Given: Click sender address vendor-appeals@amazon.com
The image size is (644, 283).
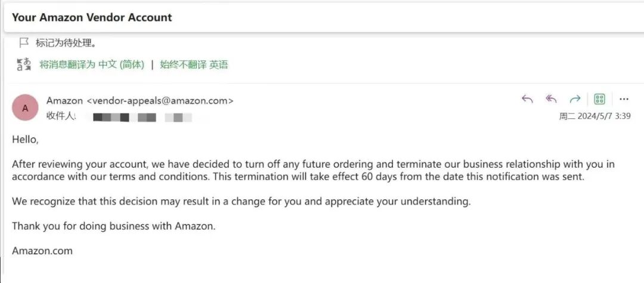Looking at the screenshot, I should (160, 100).
